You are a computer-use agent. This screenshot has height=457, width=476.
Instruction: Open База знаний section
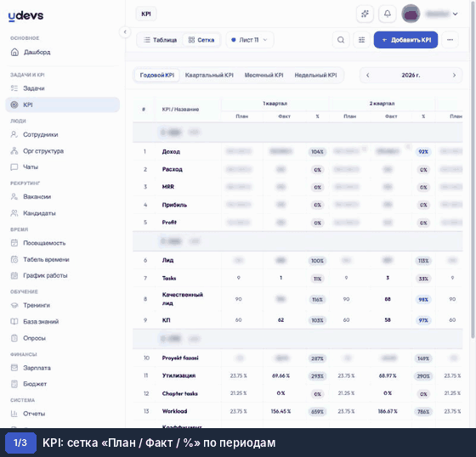pos(41,321)
